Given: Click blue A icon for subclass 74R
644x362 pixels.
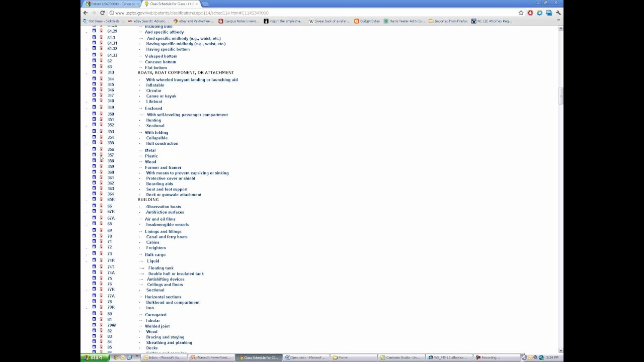Looking at the screenshot, I should (x=94, y=260).
